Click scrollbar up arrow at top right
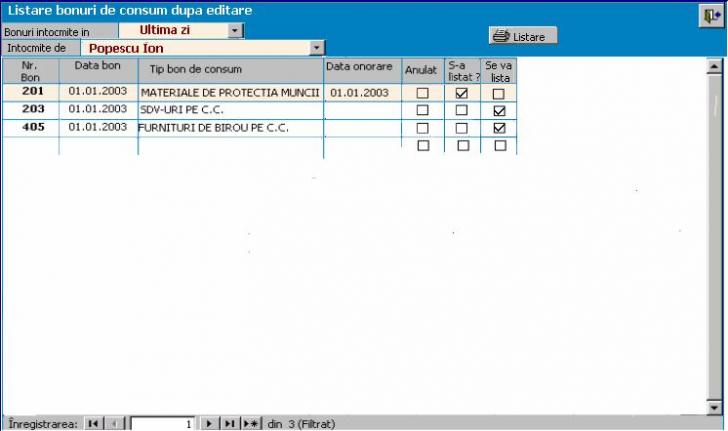728x431 pixels. pos(714,68)
